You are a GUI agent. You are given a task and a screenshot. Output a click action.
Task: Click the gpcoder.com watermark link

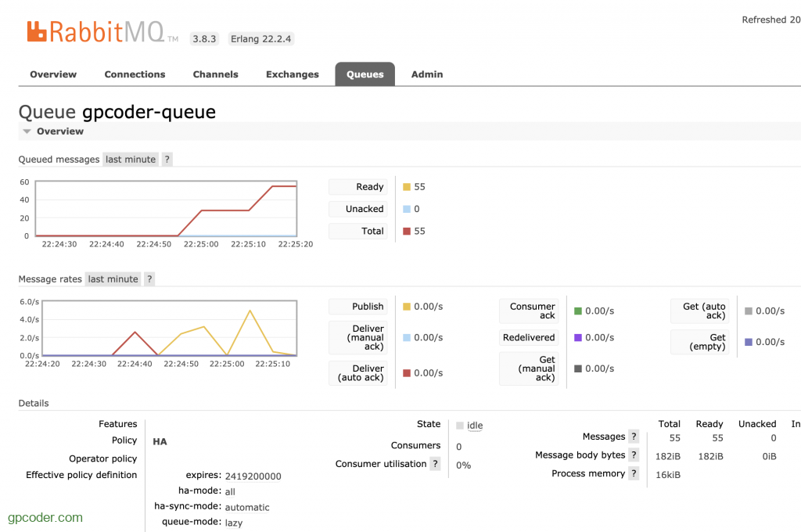pyautogui.click(x=45, y=517)
